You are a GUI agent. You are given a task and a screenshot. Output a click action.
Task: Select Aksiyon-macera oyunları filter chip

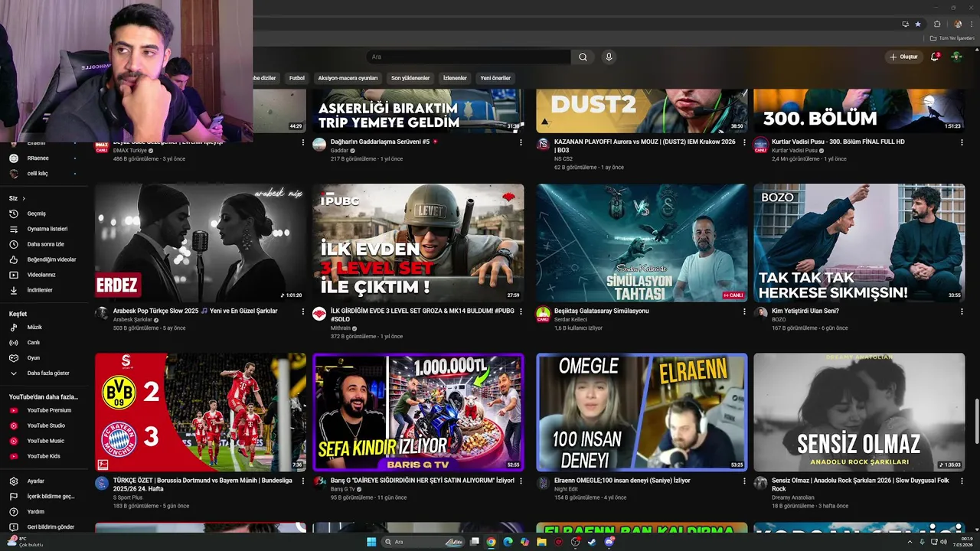point(348,78)
